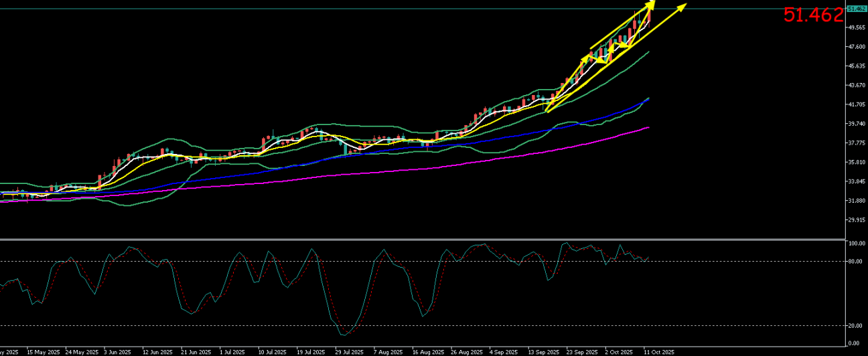Click the 11 Oct 2025 date label
Image resolution: width=868 pixels, height=356 pixels.
659,351
